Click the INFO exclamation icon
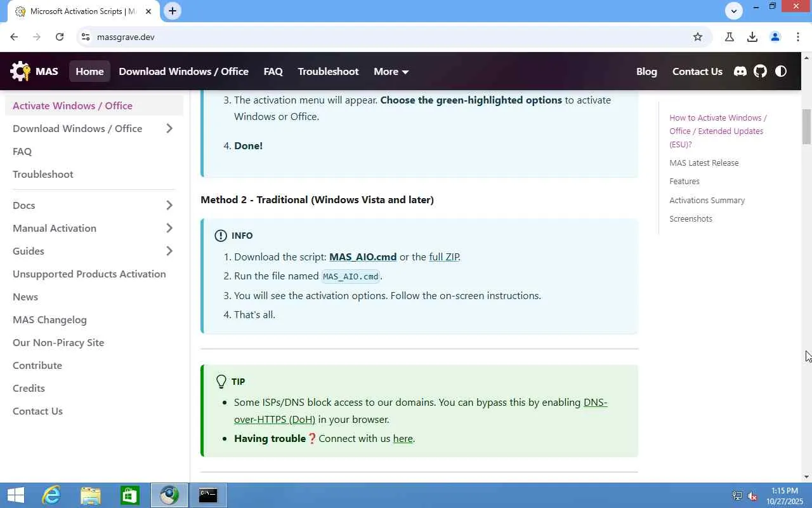The height and width of the screenshot is (508, 812). (221, 236)
